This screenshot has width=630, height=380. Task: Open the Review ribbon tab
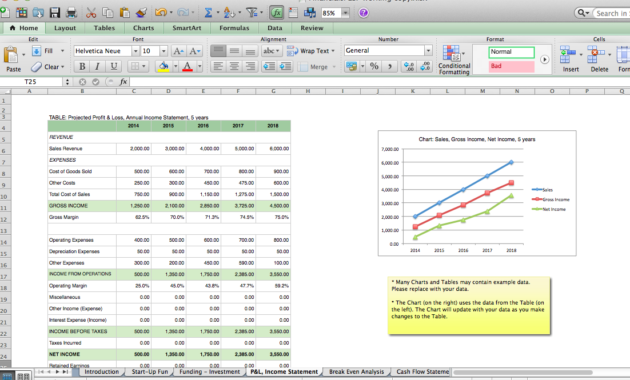312,28
